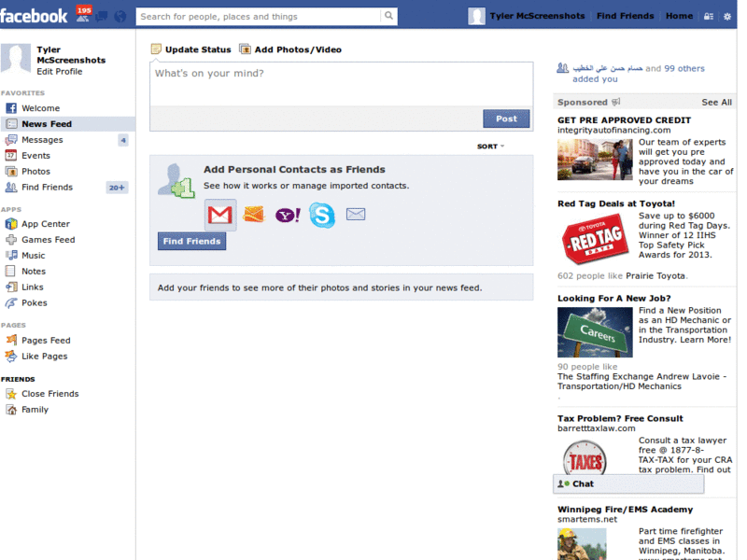This screenshot has width=747, height=560.
Task: Click the Careers sign ad image
Action: click(x=595, y=332)
